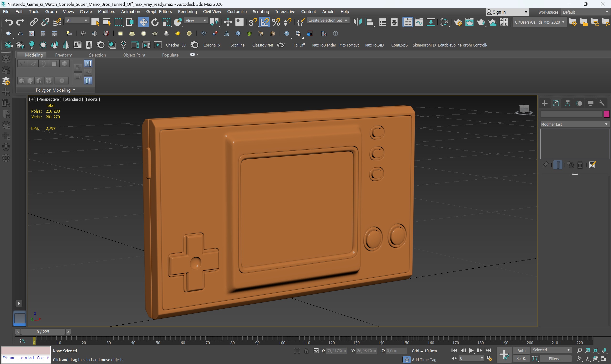Select the Select and Link tool

[x=34, y=22]
